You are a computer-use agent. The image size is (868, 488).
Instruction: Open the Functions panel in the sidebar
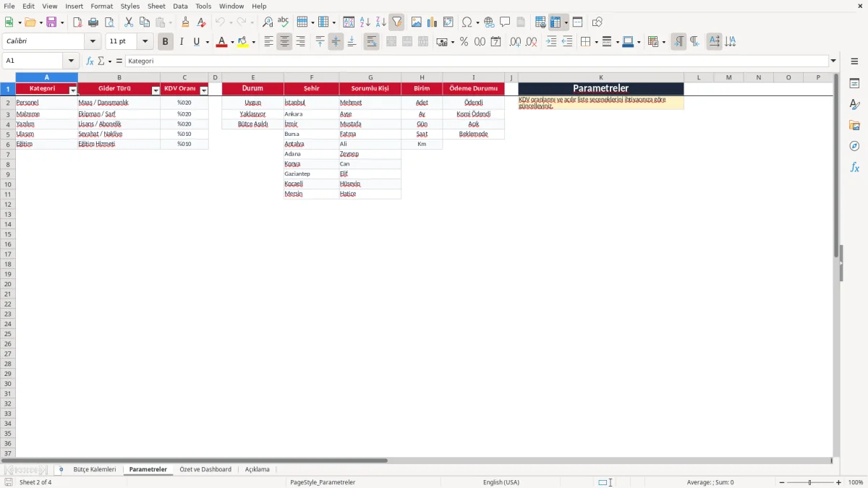click(x=854, y=167)
